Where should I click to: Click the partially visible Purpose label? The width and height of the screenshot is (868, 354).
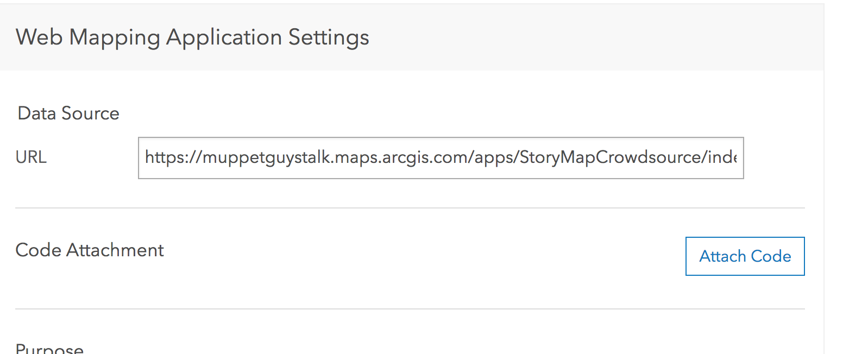(49, 348)
